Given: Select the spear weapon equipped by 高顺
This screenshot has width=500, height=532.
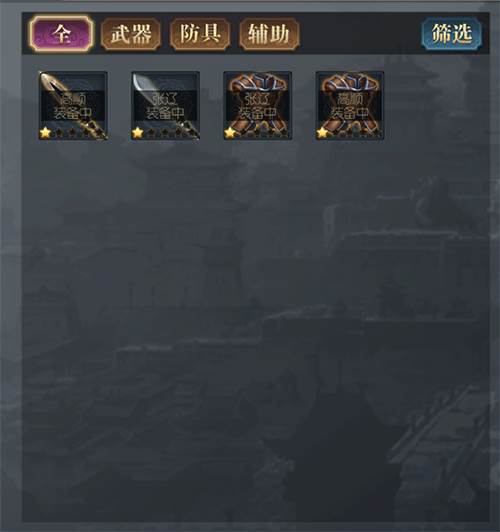Looking at the screenshot, I should coord(73,106).
